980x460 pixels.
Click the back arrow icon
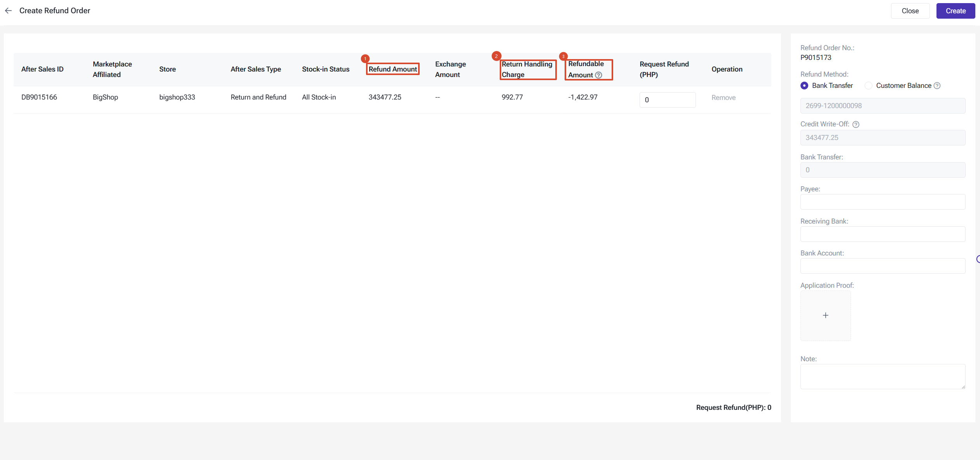(x=9, y=10)
